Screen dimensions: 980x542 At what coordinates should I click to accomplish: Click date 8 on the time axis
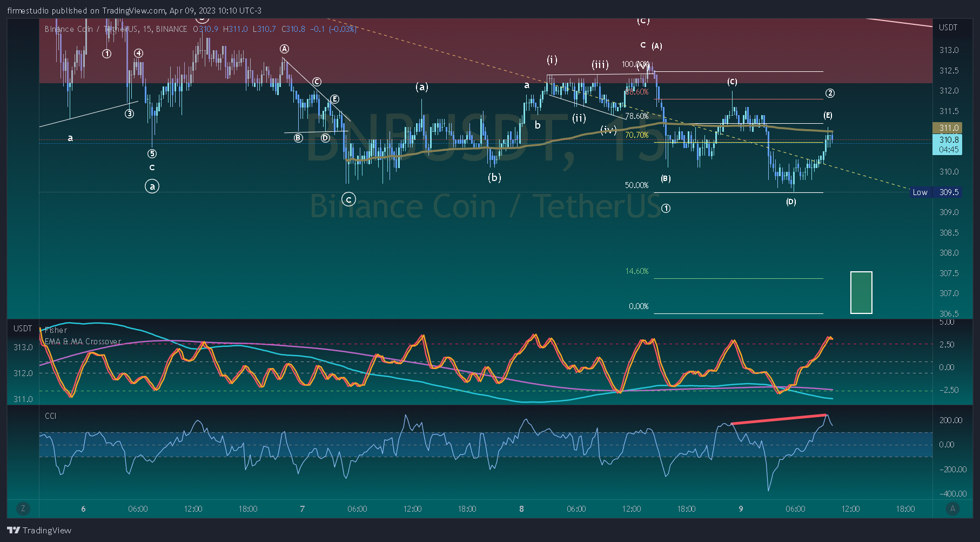(521, 509)
